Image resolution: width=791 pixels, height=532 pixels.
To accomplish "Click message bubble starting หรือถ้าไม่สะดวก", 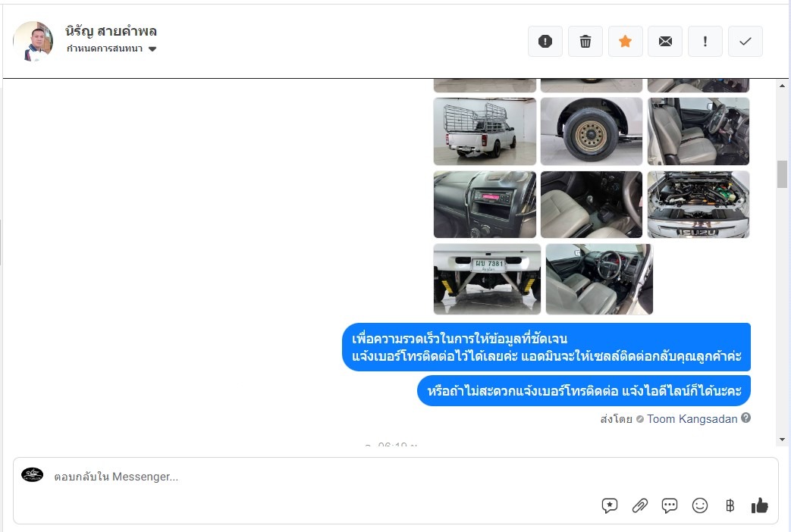I will coord(584,391).
